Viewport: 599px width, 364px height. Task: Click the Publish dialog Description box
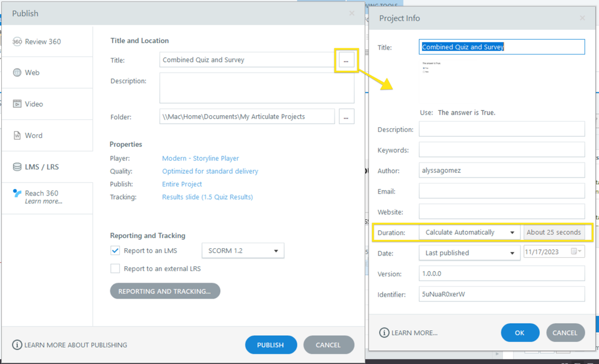click(x=257, y=88)
